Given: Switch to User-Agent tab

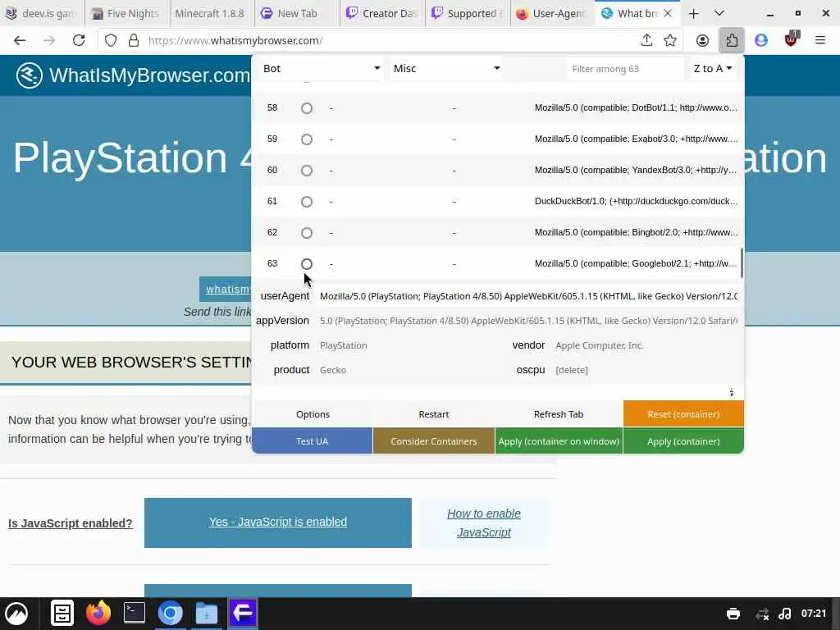Looking at the screenshot, I should 552,13.
